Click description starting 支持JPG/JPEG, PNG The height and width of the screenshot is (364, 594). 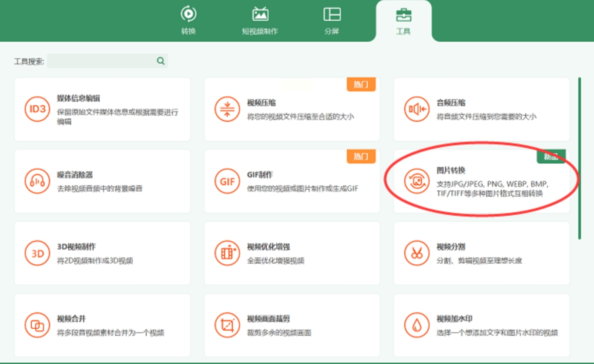492,189
